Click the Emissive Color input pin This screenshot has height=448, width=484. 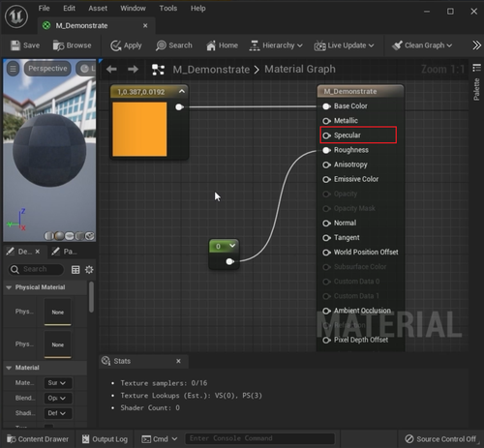pos(326,179)
